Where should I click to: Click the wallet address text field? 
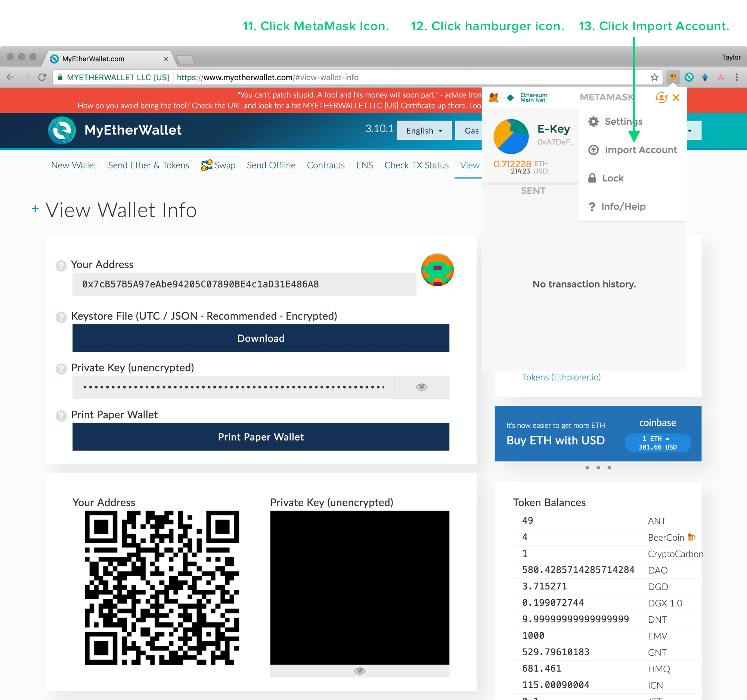[244, 284]
